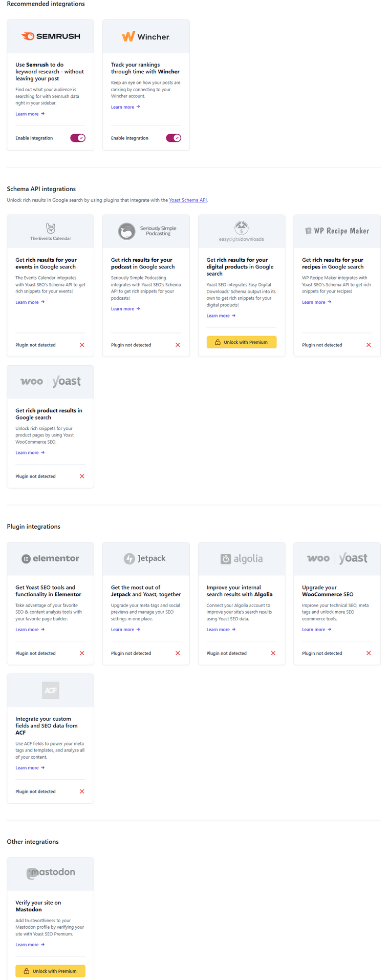Click red X on Seriously Simple Podcasting card
Screen dimensions: 389x980
178,345
